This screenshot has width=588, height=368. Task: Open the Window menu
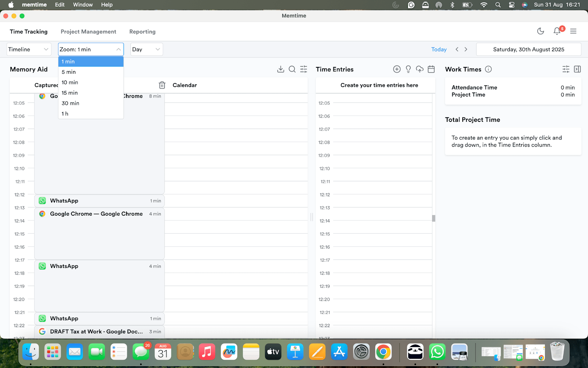pyautogui.click(x=83, y=5)
